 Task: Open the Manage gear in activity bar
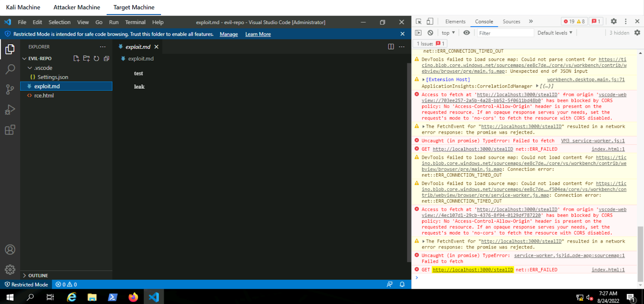(x=10, y=269)
